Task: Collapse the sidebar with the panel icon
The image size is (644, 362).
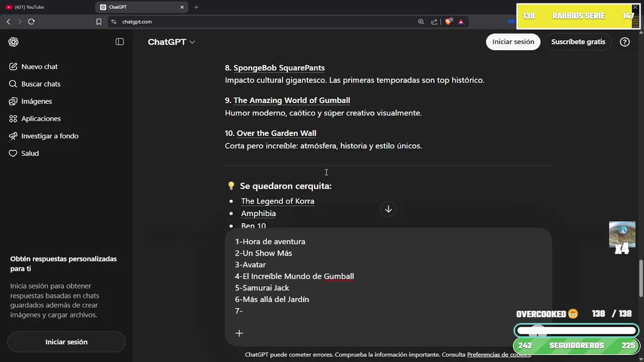Action: pos(120,42)
